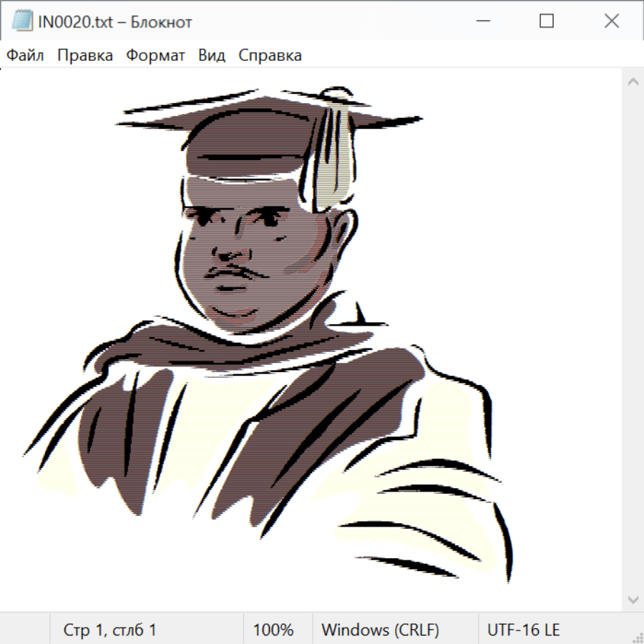This screenshot has width=644, height=644.
Task: Click the scrollbar up arrow
Action: pyautogui.click(x=633, y=82)
